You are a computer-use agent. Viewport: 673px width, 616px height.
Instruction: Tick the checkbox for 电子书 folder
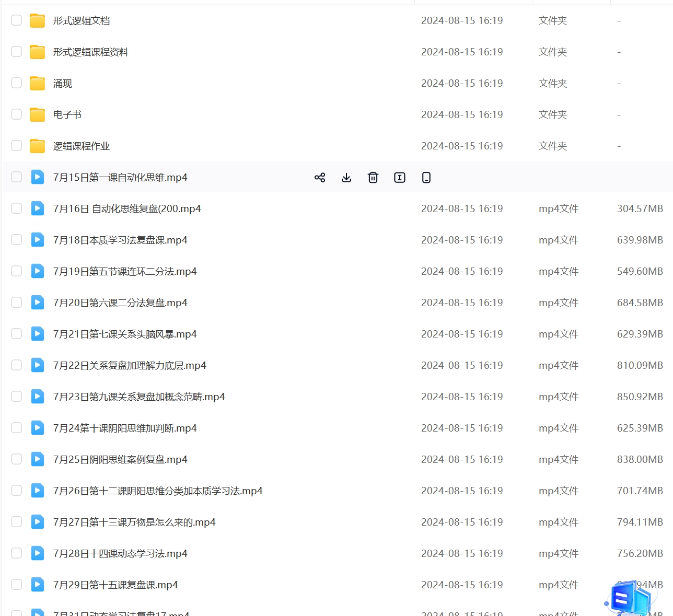(x=17, y=114)
